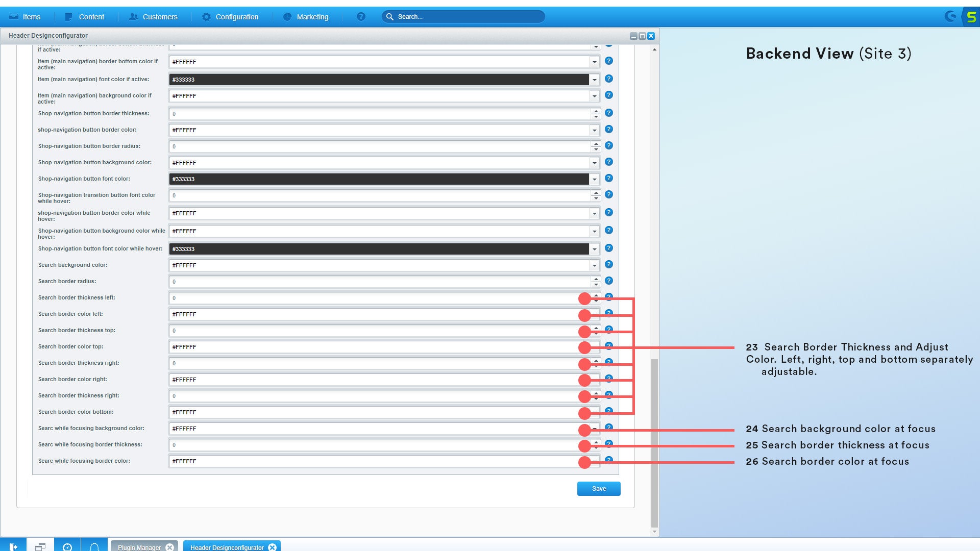
Task: Open Search border color left dropdown
Action: pos(594,314)
